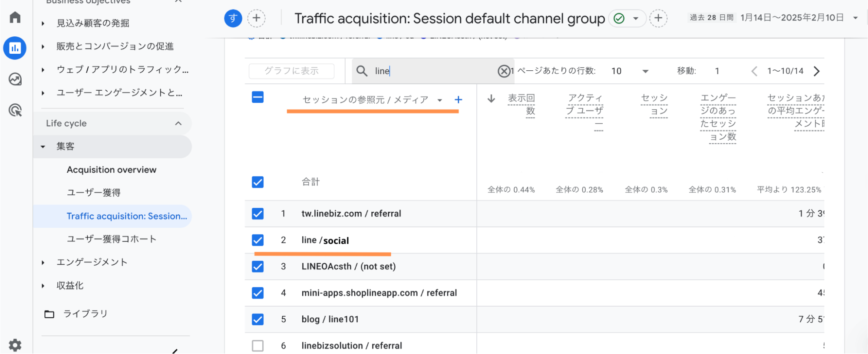The height and width of the screenshot is (354, 868).
Task: Click blog / line101 row text
Action: 330,320
